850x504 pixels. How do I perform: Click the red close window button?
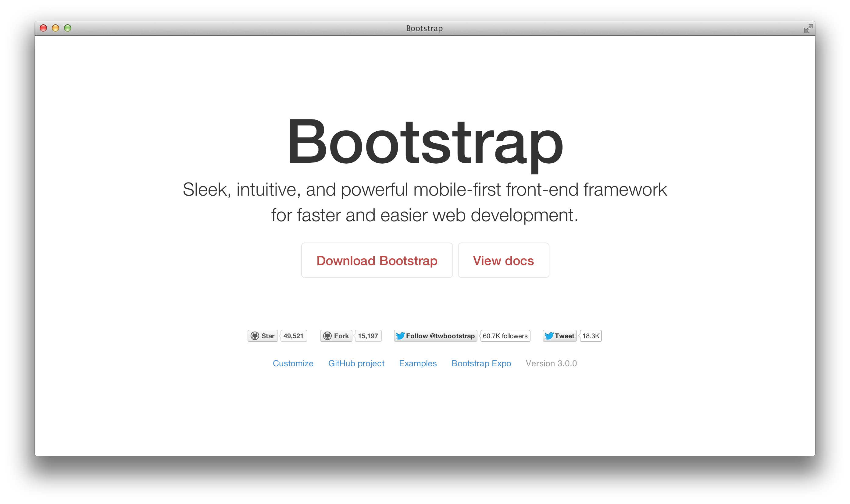(43, 28)
